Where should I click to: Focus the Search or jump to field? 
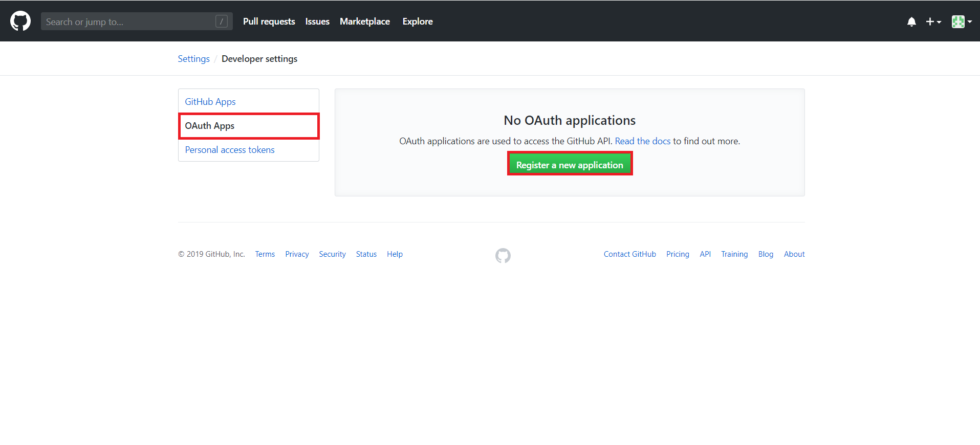click(137, 21)
